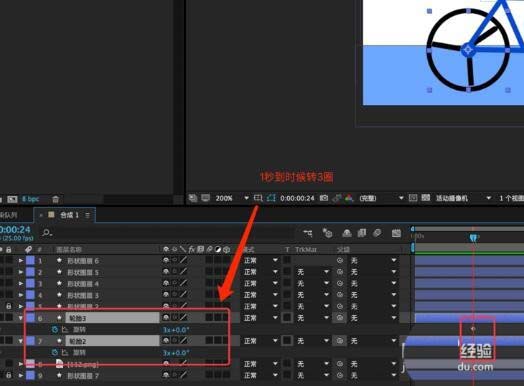Screen dimensions: 524x386
Task: Open the show channel RGB icon
Action: (349, 198)
